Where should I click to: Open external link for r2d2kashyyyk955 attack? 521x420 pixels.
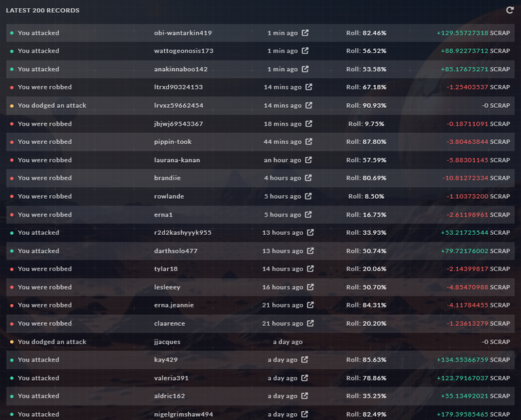point(310,232)
